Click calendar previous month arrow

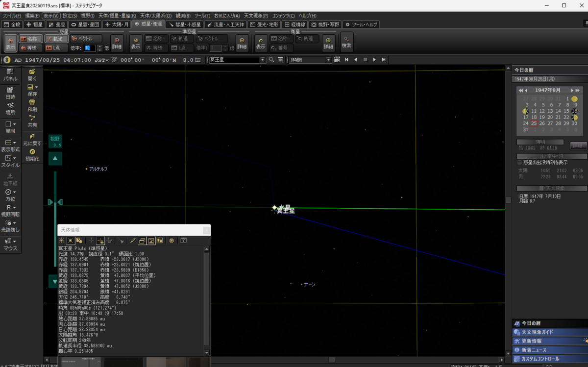[526, 90]
